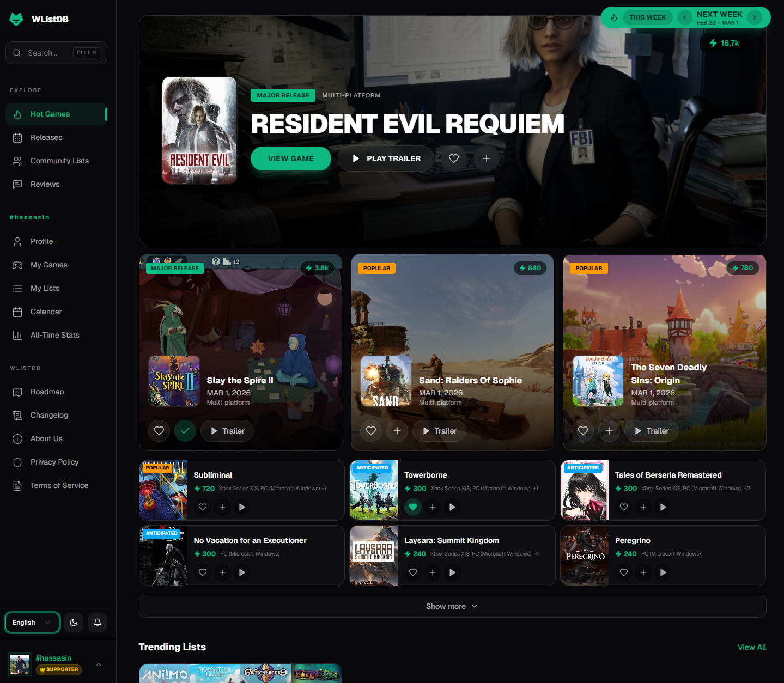Screen dimensions: 784x683
Task: Click the #hassasin profile avatar
Action: (x=20, y=664)
